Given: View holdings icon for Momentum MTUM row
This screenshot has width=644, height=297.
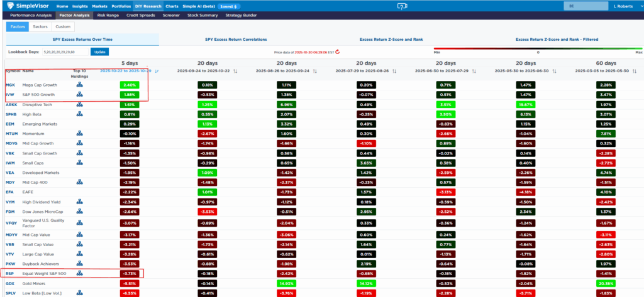Looking at the screenshot, I should coord(80,134).
